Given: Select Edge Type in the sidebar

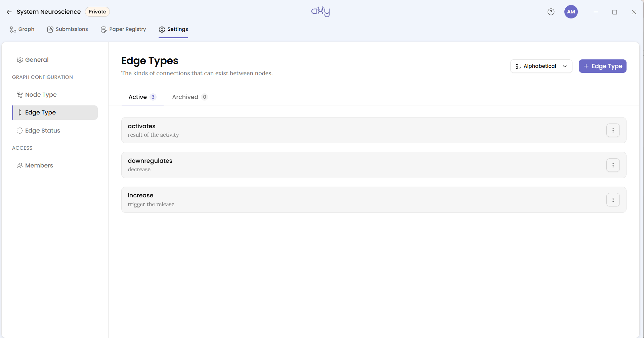Looking at the screenshot, I should 55,112.
